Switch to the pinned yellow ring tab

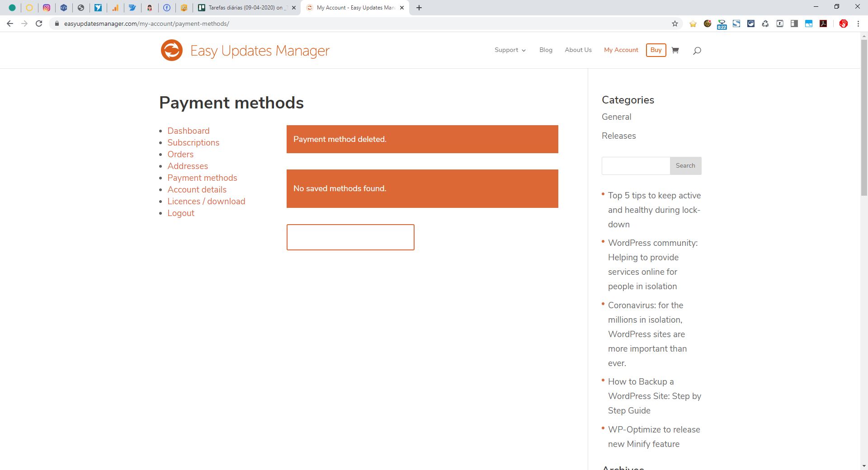[29, 8]
